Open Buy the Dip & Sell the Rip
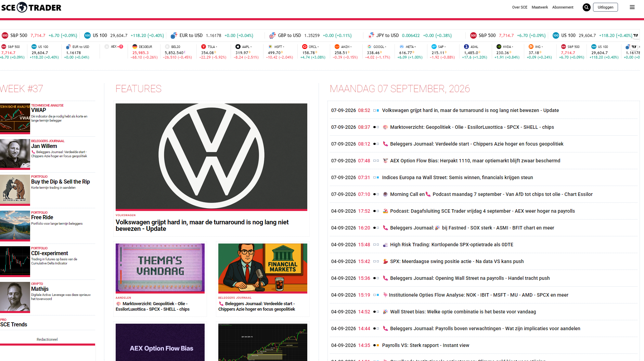Image resolution: width=644 pixels, height=361 pixels. [x=61, y=182]
